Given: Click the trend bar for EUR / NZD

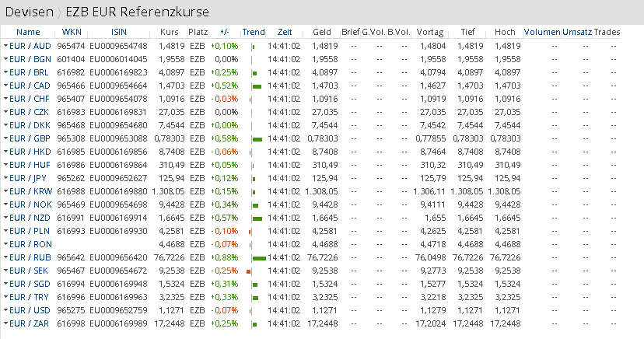Looking at the screenshot, I should 257,218.
